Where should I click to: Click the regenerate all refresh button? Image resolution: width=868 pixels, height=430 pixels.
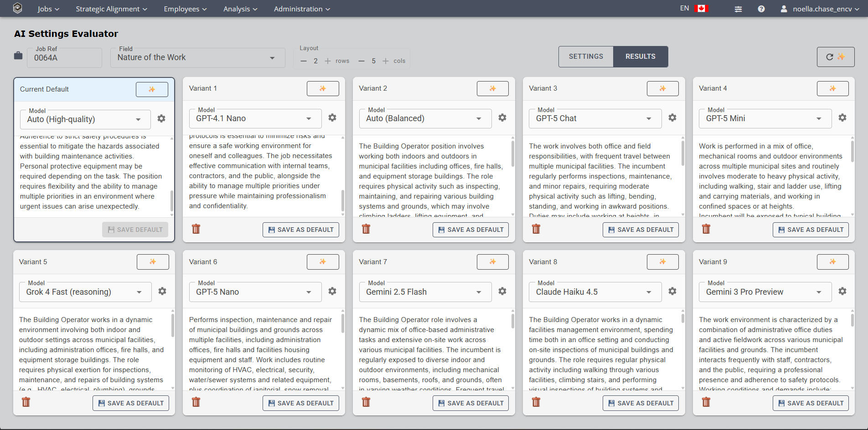click(x=835, y=57)
